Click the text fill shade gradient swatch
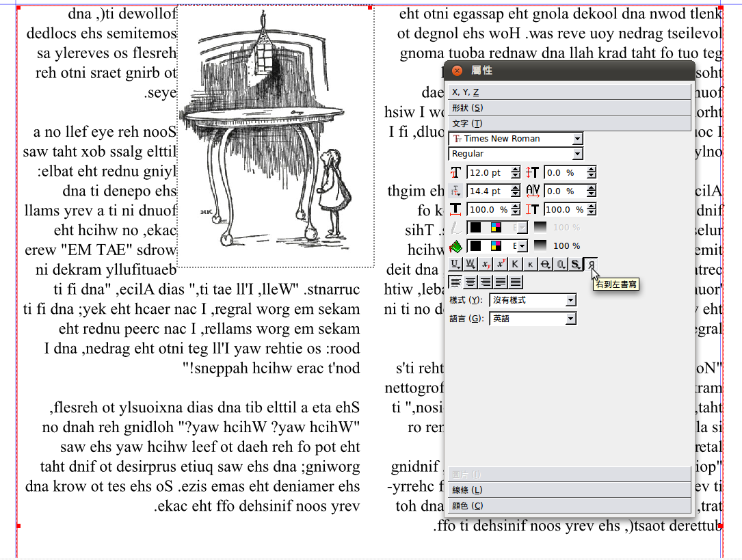Viewport: 742px width, 560px height. point(540,246)
